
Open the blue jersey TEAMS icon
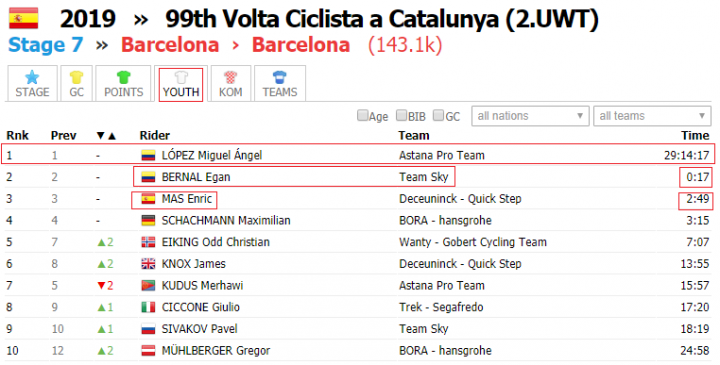pyautogui.click(x=280, y=77)
